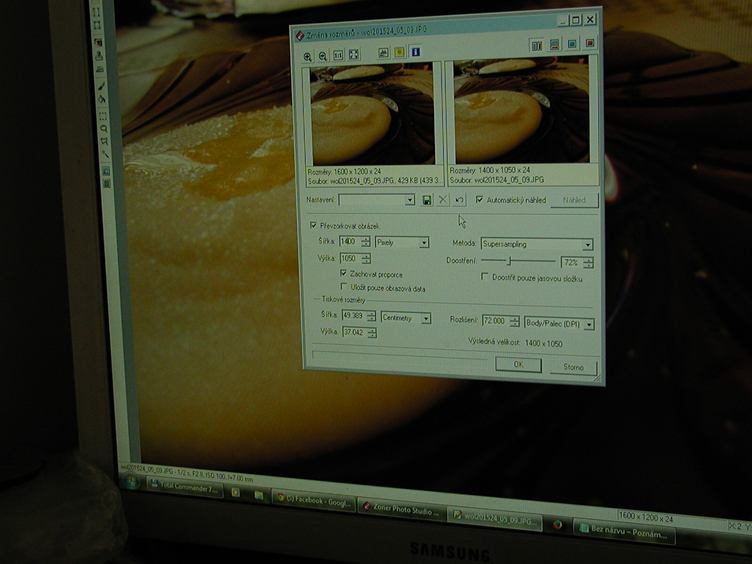Open the Nastavení presets dropdown

[x=410, y=200]
